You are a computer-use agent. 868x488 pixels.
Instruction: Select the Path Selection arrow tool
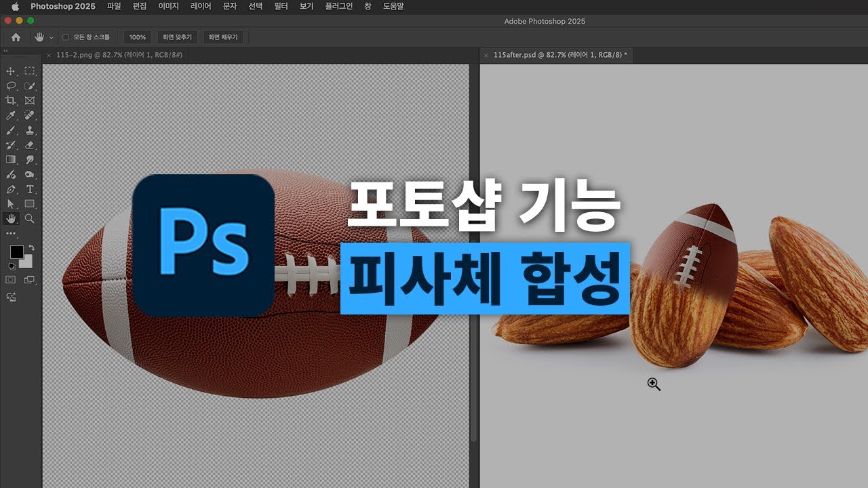coord(11,203)
